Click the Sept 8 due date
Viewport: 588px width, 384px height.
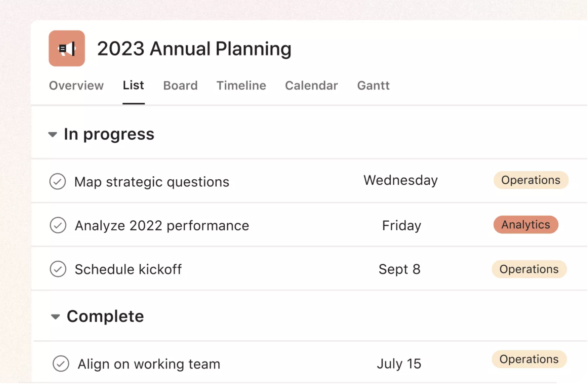click(x=399, y=269)
